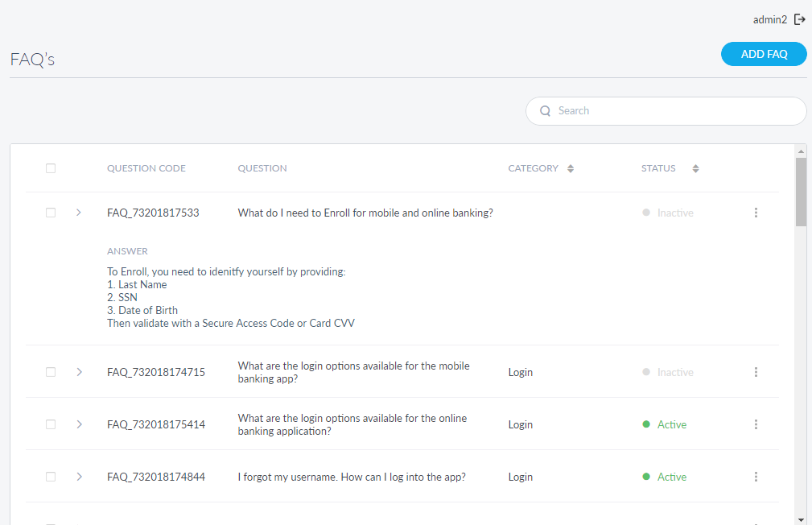Sort the list by Status arrows
Viewport: 812px width, 525px height.
pyautogui.click(x=695, y=168)
